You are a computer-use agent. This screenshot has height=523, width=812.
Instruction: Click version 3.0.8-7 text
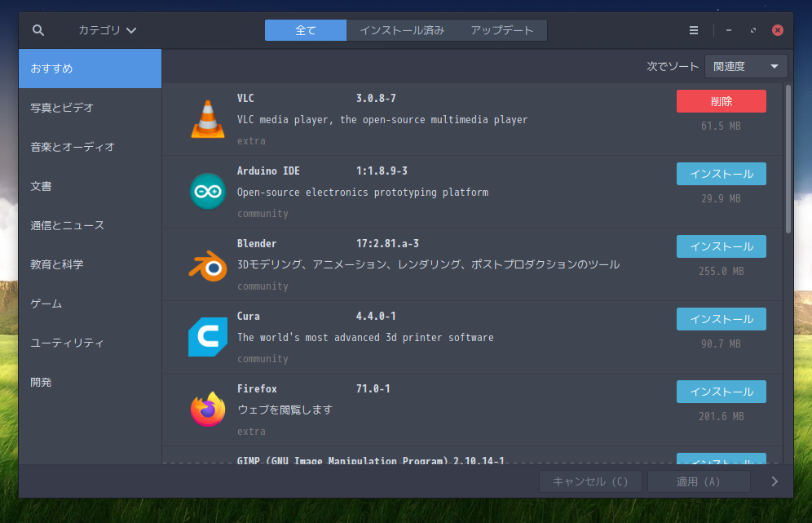point(376,99)
